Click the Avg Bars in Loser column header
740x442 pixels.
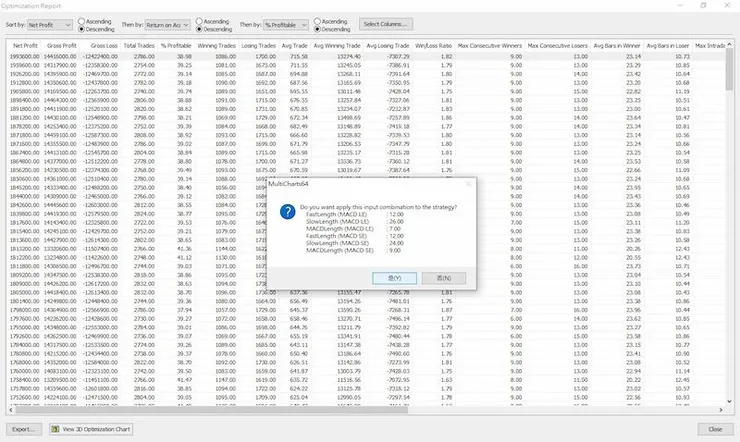point(668,46)
